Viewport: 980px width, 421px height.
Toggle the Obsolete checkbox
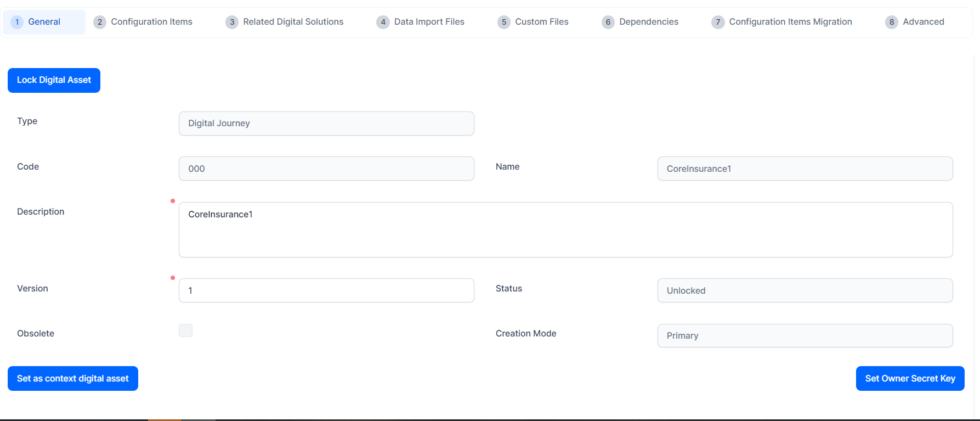click(x=185, y=330)
